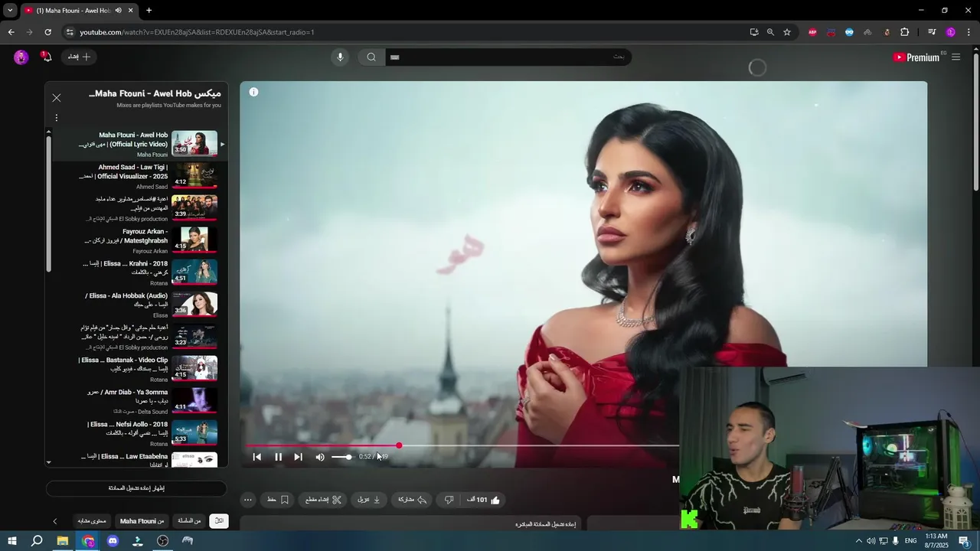Open Discord from the taskbar
The height and width of the screenshot is (551, 980).
pos(113,541)
